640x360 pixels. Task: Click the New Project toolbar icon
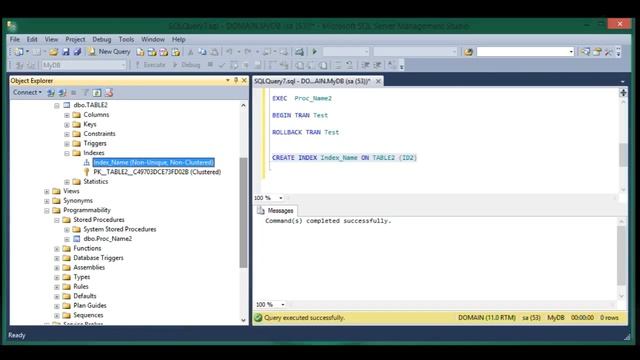(x=19, y=52)
